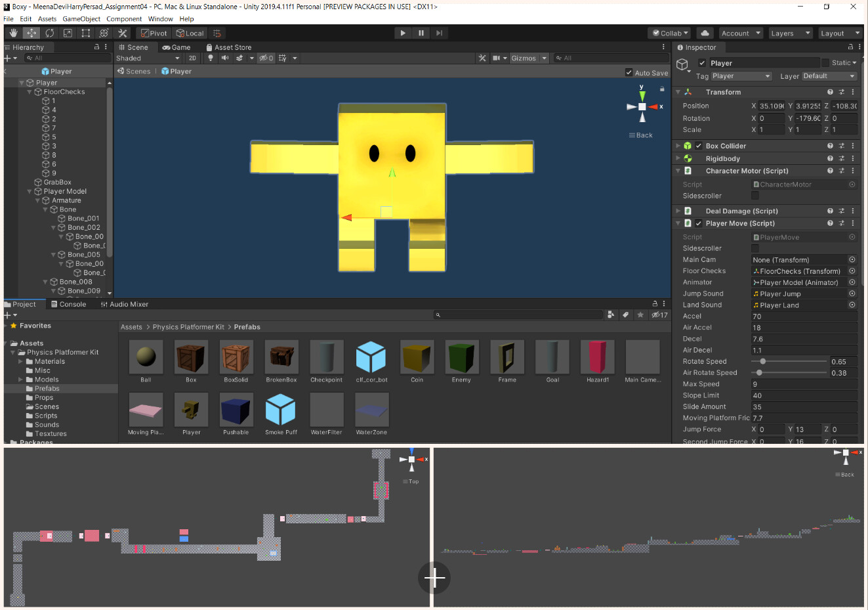Select the Scale tool in the toolbar

point(68,32)
